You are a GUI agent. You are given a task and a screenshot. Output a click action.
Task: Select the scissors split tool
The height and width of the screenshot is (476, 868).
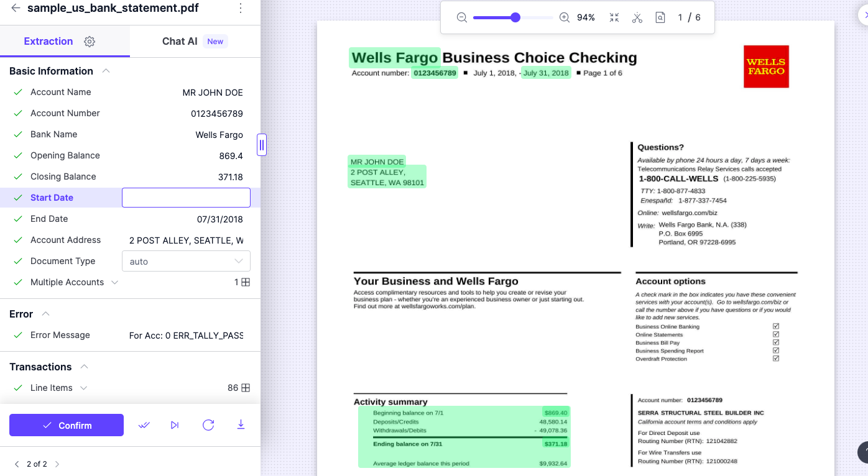pos(637,17)
